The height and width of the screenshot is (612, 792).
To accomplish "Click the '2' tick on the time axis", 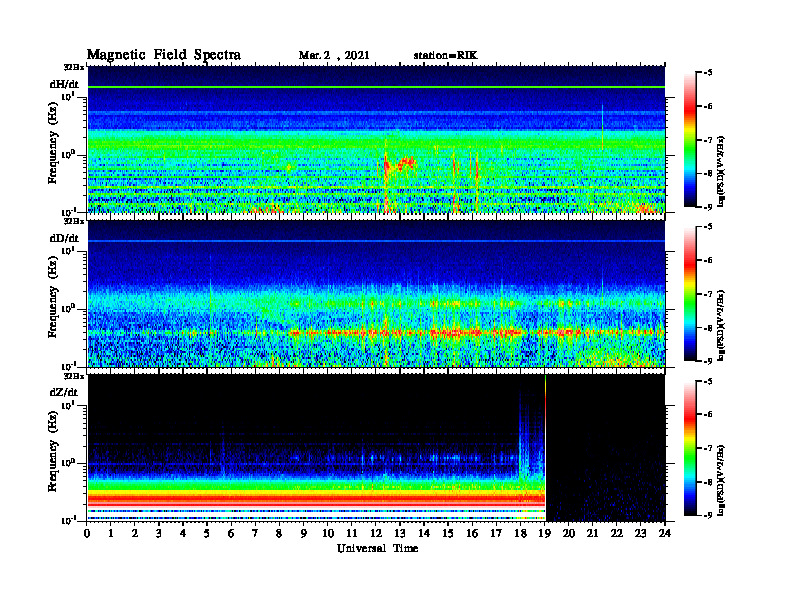I will [x=135, y=534].
